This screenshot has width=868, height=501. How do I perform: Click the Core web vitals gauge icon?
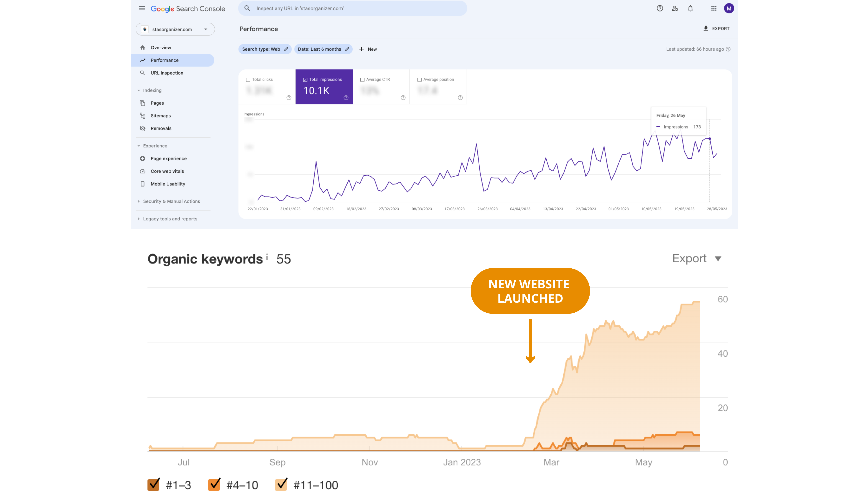click(x=143, y=171)
